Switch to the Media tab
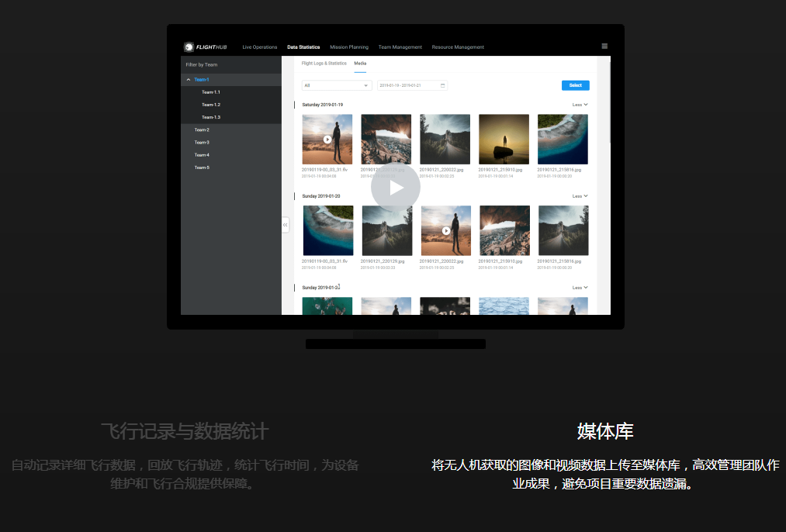 [360, 64]
